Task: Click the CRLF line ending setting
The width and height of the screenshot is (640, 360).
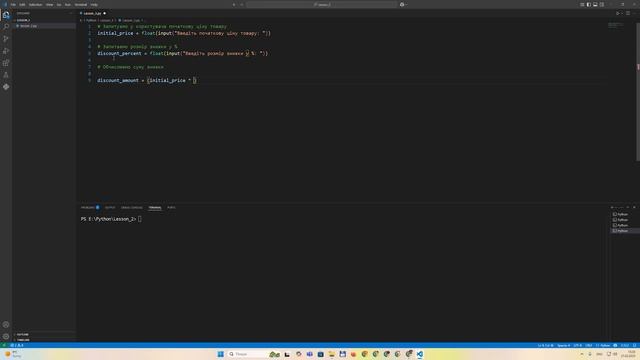Action: (x=589, y=345)
